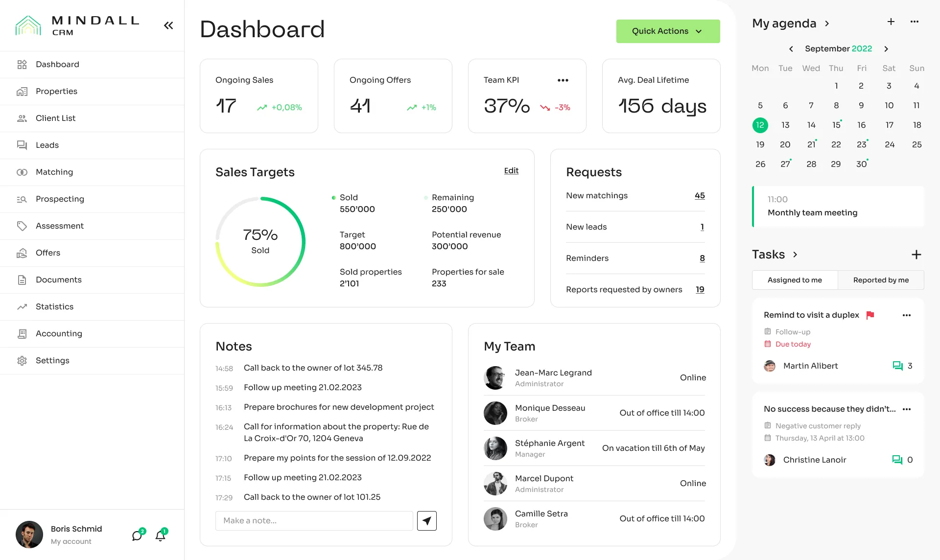Collapse the sidebar with double chevron
The image size is (940, 560).
click(168, 25)
